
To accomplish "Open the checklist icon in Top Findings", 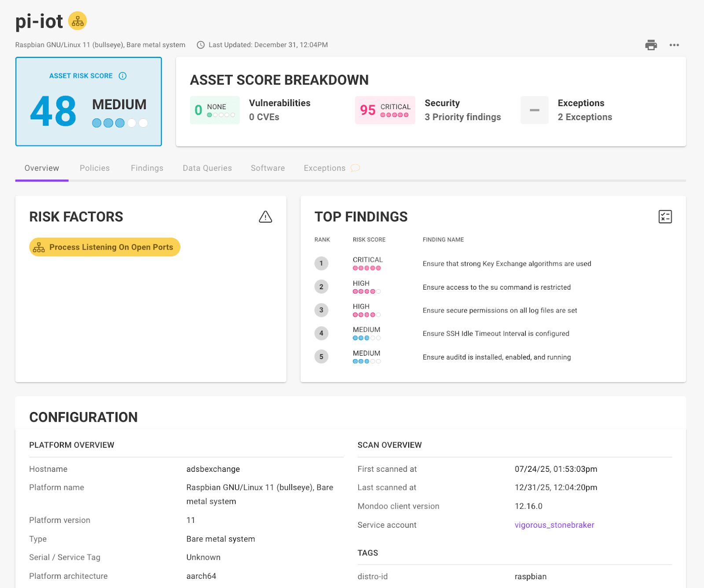I will 665,217.
